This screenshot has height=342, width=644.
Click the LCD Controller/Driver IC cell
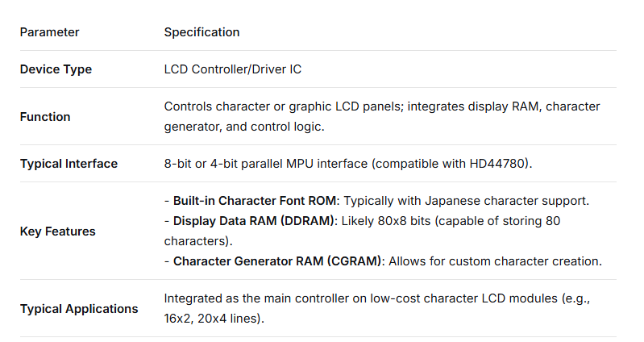pyautogui.click(x=232, y=69)
